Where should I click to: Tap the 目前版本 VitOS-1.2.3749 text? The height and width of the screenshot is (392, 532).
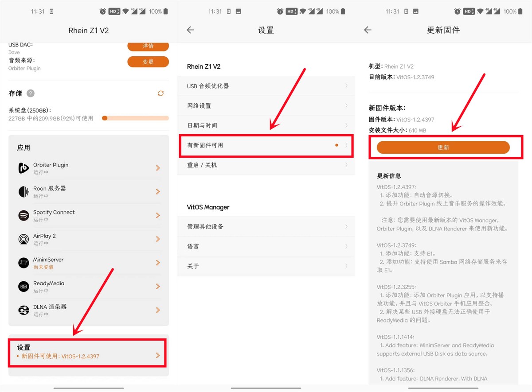point(402,77)
